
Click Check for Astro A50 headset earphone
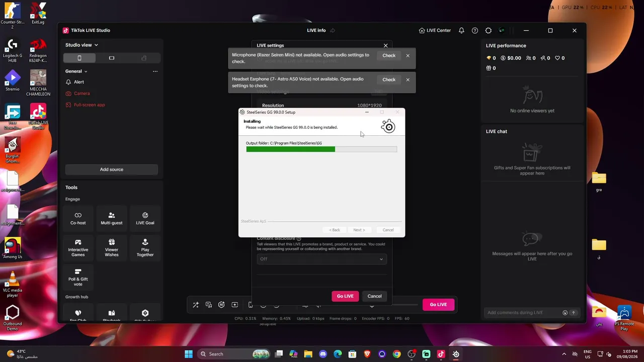click(389, 79)
